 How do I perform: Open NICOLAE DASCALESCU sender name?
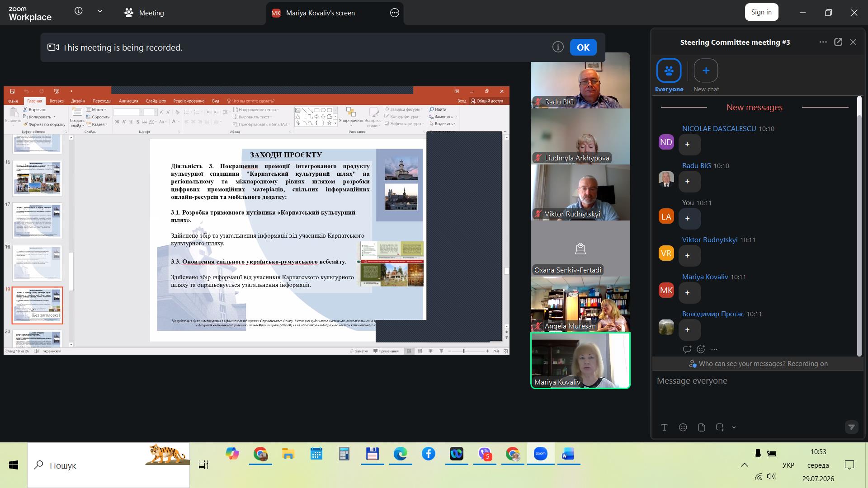tap(719, 129)
